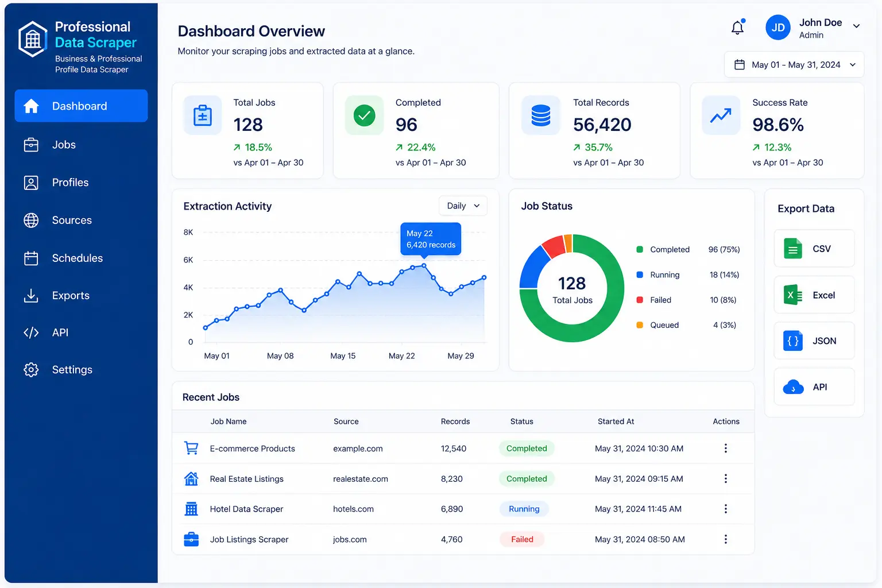Viewport: 882px width, 588px height.
Task: Export data as JSON
Action: [814, 341]
